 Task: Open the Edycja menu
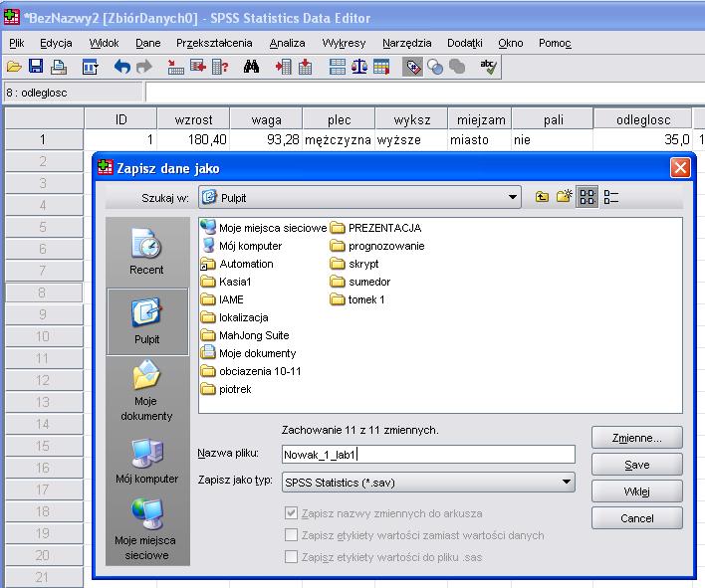[x=56, y=43]
